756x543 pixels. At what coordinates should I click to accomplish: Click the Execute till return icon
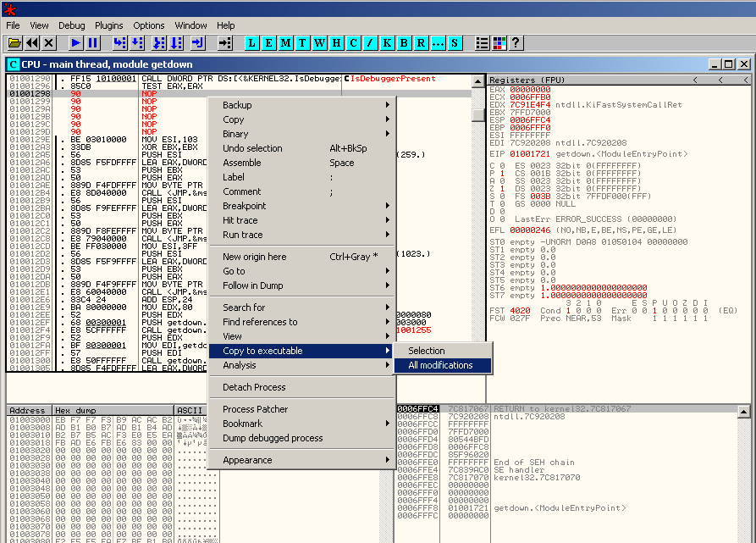coord(198,42)
